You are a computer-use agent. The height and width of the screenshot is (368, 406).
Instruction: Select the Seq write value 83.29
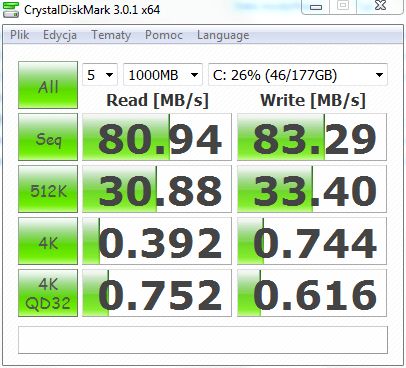pos(312,137)
